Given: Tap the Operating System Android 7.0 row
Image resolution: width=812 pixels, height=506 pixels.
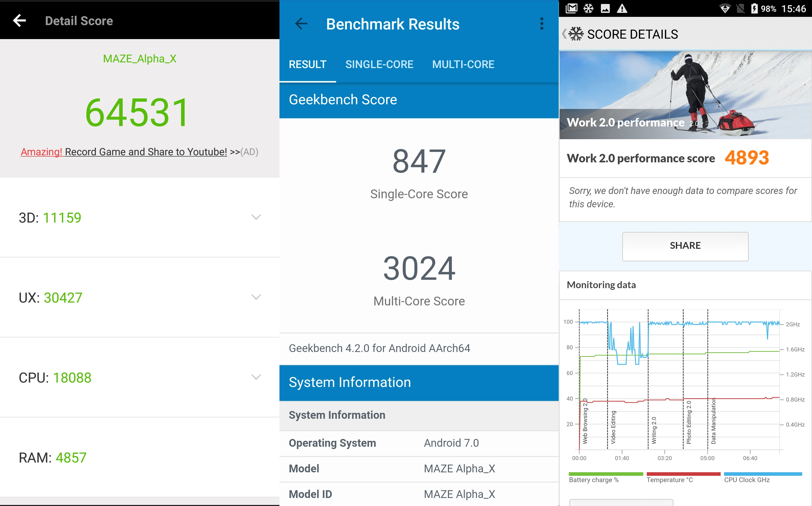Looking at the screenshot, I should [x=419, y=443].
